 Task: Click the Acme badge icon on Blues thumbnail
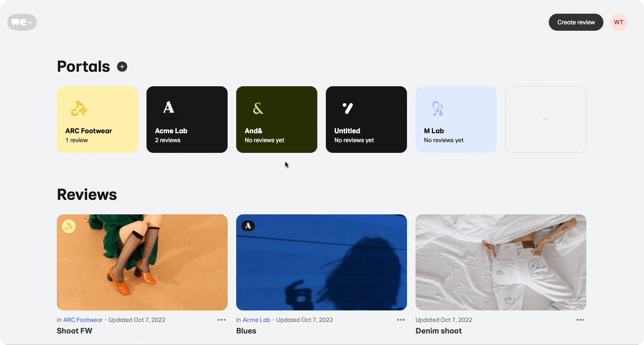click(248, 226)
